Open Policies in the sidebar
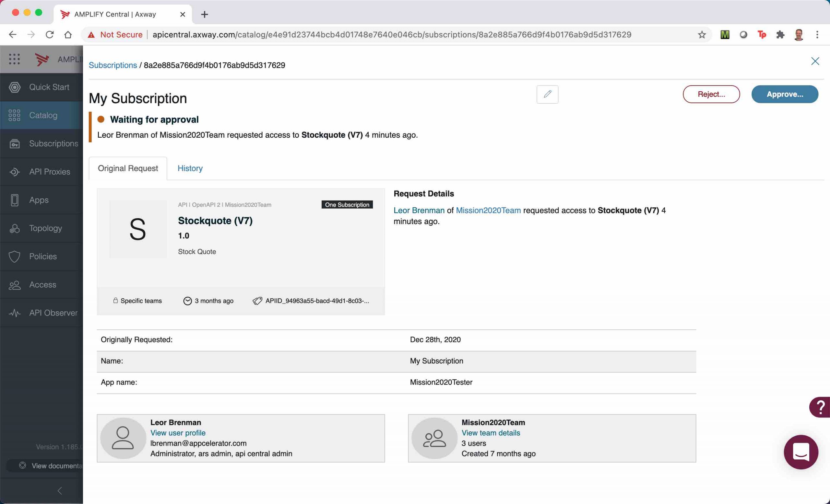This screenshot has height=504, width=830. 41,257
